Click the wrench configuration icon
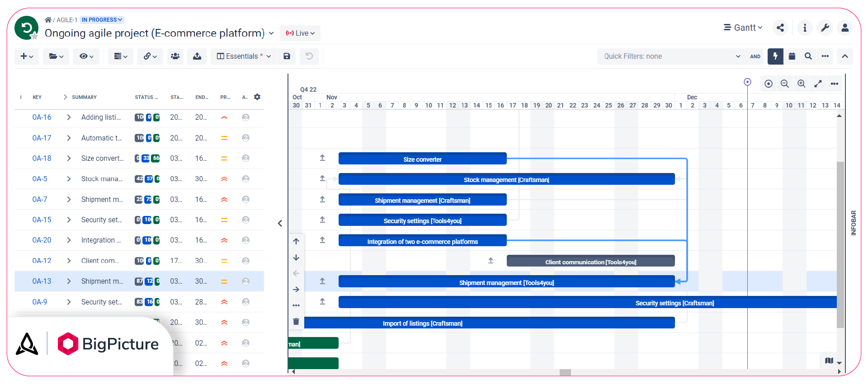The width and height of the screenshot is (868, 384). 825,28
